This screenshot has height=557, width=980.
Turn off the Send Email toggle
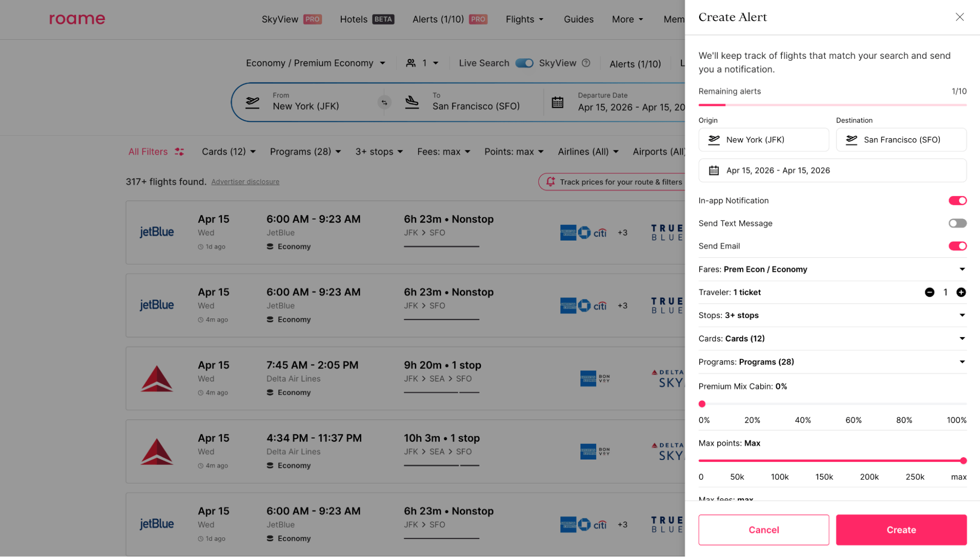[x=957, y=246]
